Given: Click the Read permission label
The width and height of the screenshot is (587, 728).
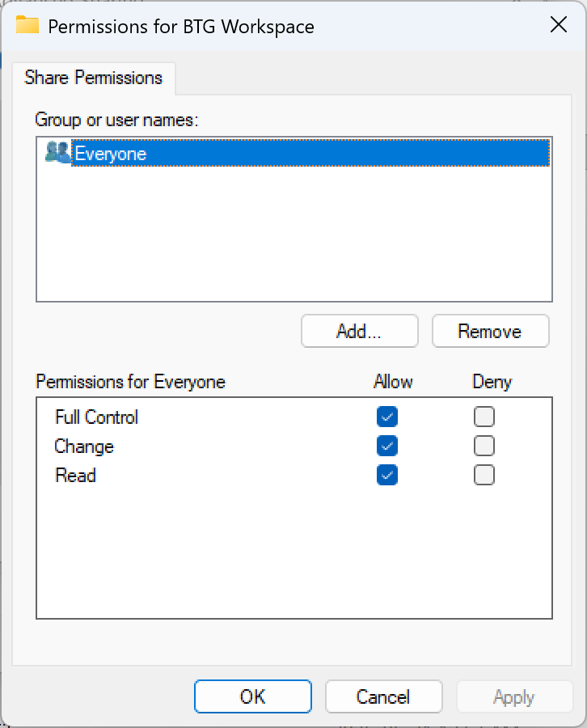Looking at the screenshot, I should (x=75, y=476).
